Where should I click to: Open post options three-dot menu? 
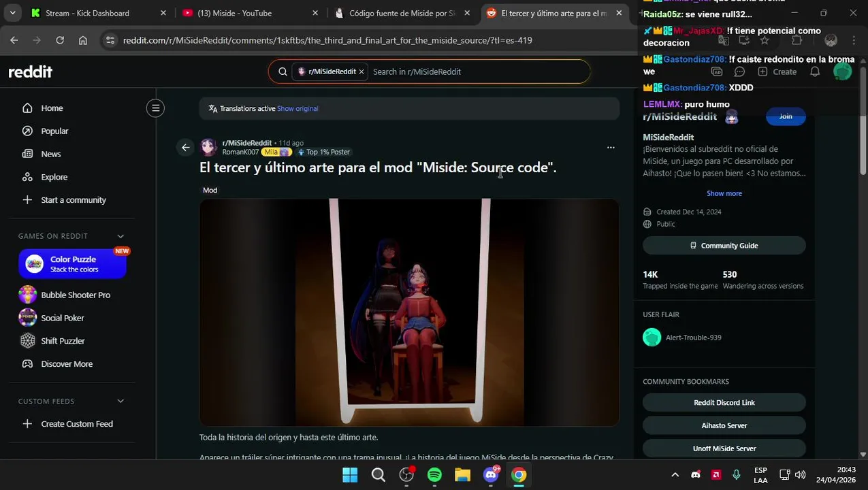click(611, 147)
